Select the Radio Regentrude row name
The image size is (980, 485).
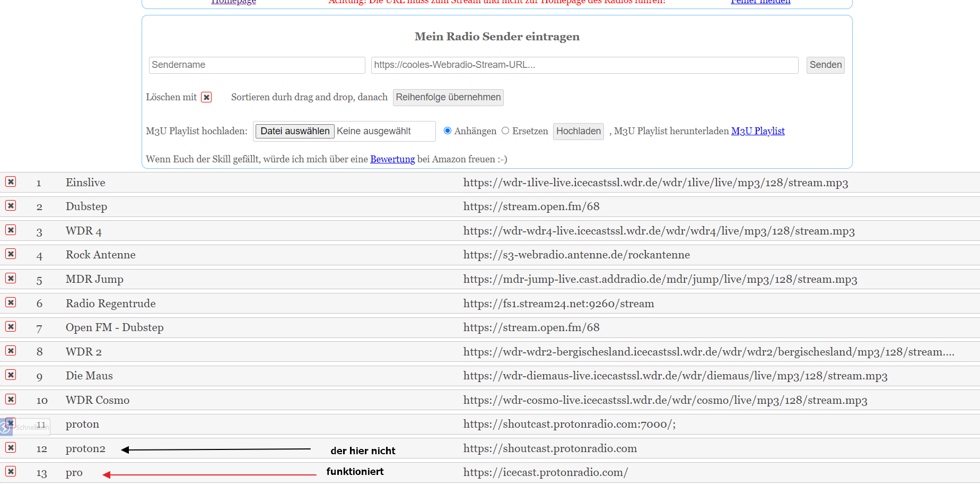tap(111, 304)
